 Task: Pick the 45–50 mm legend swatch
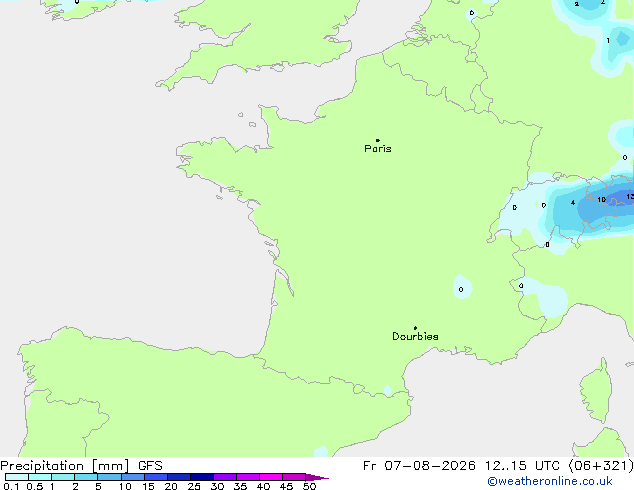294,477
